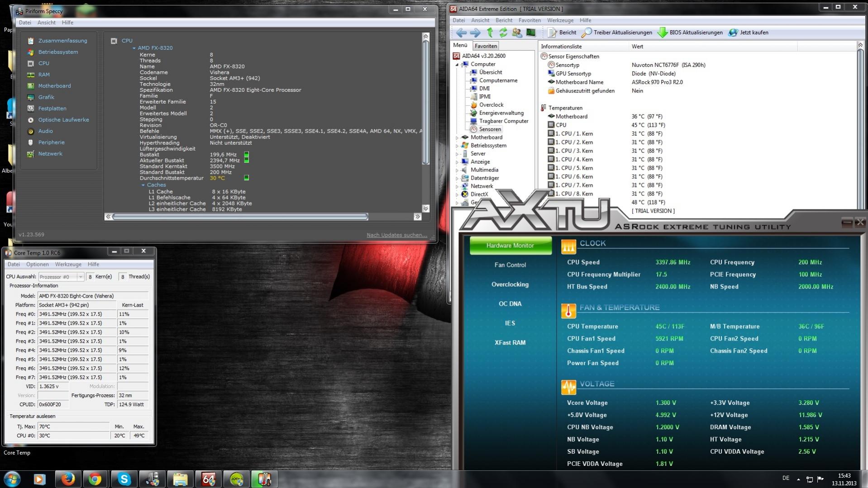Click BIOS Aktualisierungen in AIDA64
Viewport: 868px width, 488px height.
click(690, 33)
